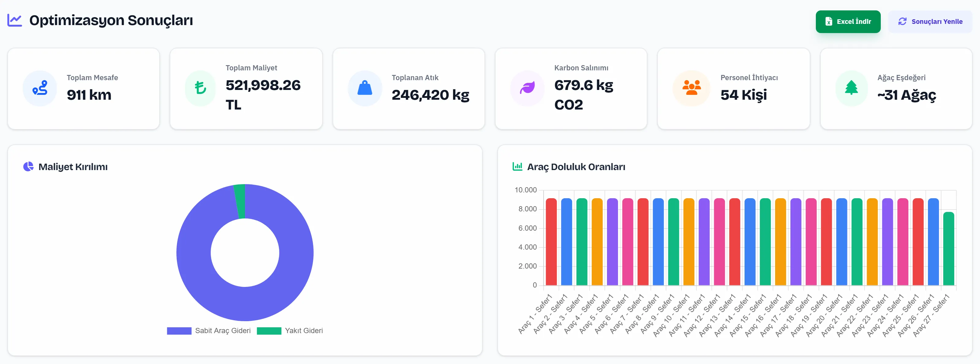Click the Araç 27 - Sefer1 axis label
This screenshot has width=980, height=364.
(x=931, y=315)
